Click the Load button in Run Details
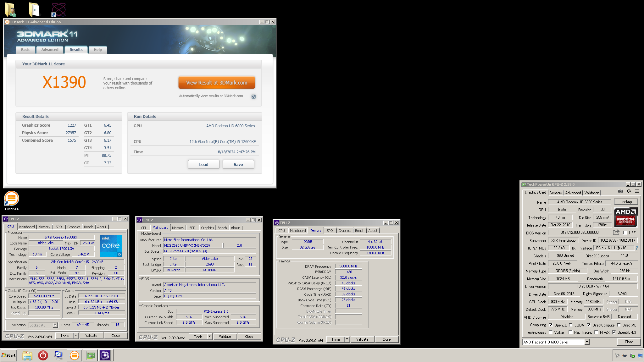The image size is (644, 362). 204,164
